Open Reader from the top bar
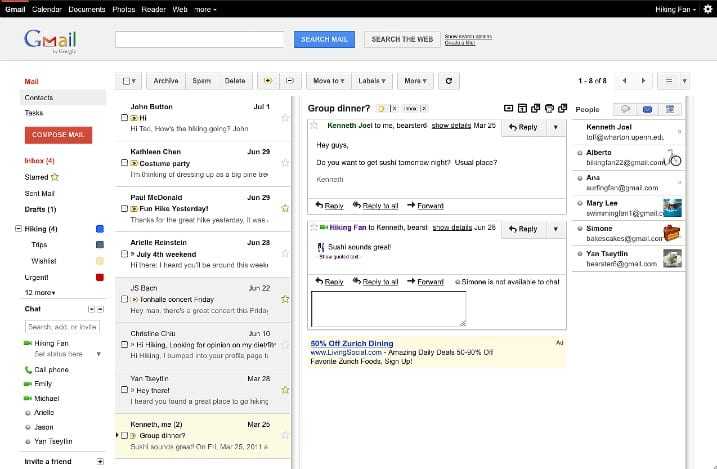This screenshot has height=469, width=717. (x=154, y=9)
